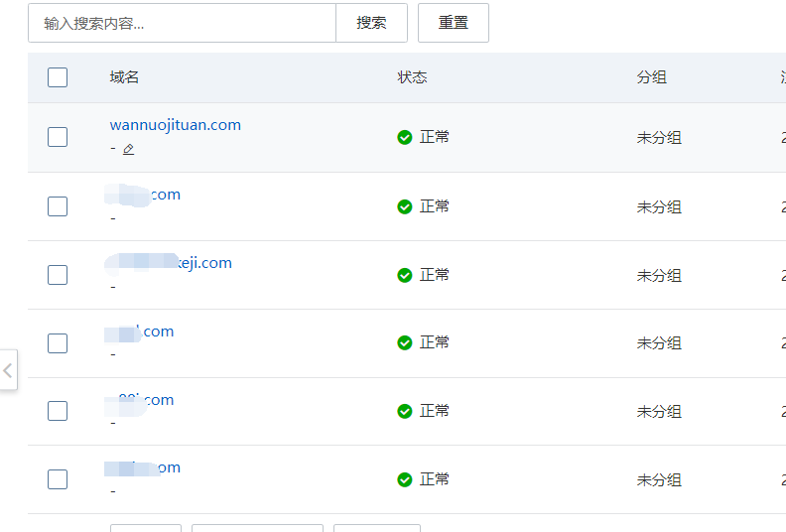
Task: Click the 重置 reset button
Action: tap(454, 23)
